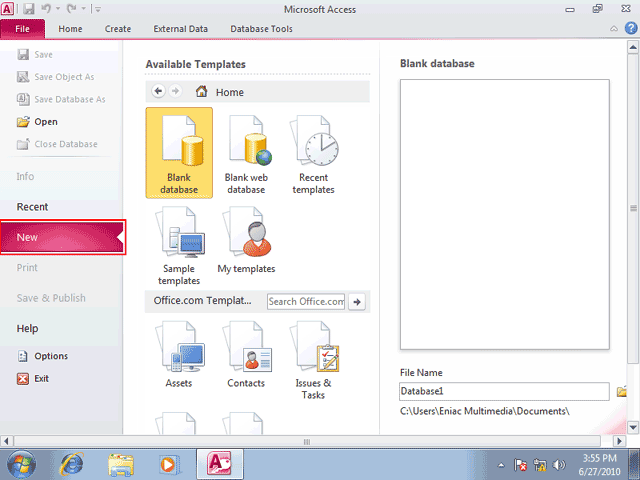Click Save Object As
640x480 pixels.
pos(56,77)
